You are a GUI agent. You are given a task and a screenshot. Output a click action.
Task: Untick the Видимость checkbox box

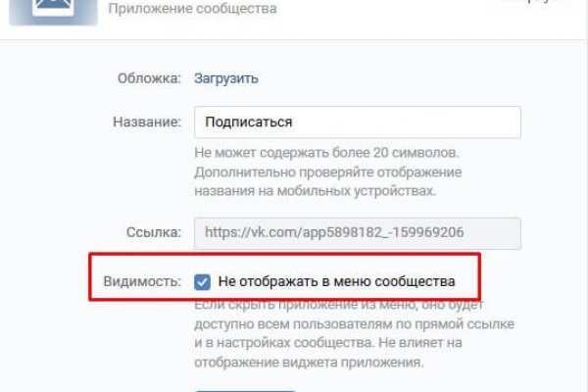203,282
